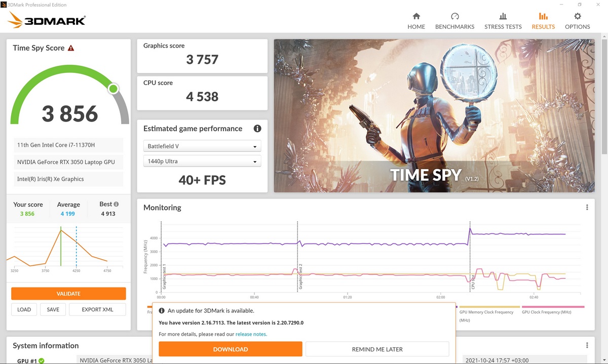
Task: Expand the 1440p Ultra resolution dropdown
Action: 202,161
